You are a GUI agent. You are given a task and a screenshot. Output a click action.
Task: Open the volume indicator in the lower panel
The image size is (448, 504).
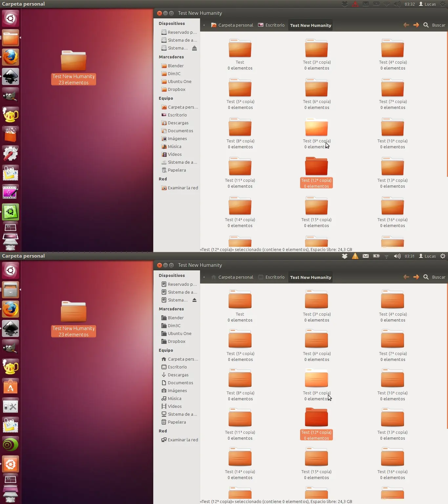(x=397, y=256)
